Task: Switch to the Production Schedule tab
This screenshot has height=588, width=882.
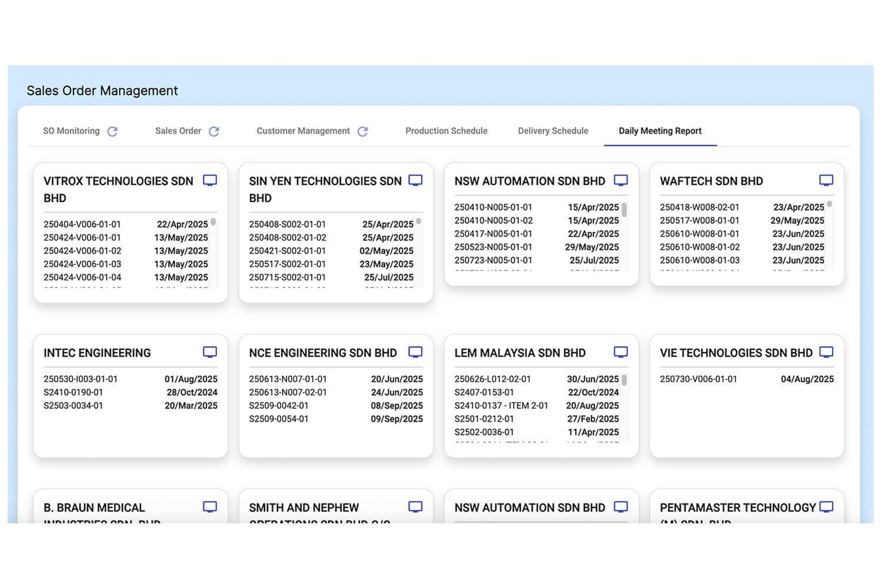Action: click(x=446, y=131)
